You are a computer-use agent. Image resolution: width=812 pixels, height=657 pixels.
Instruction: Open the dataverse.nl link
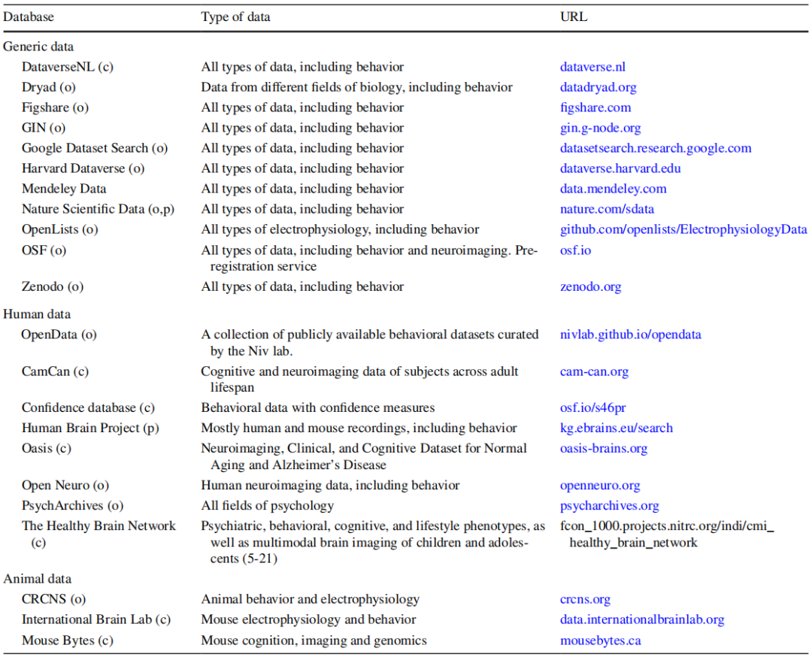tap(592, 67)
